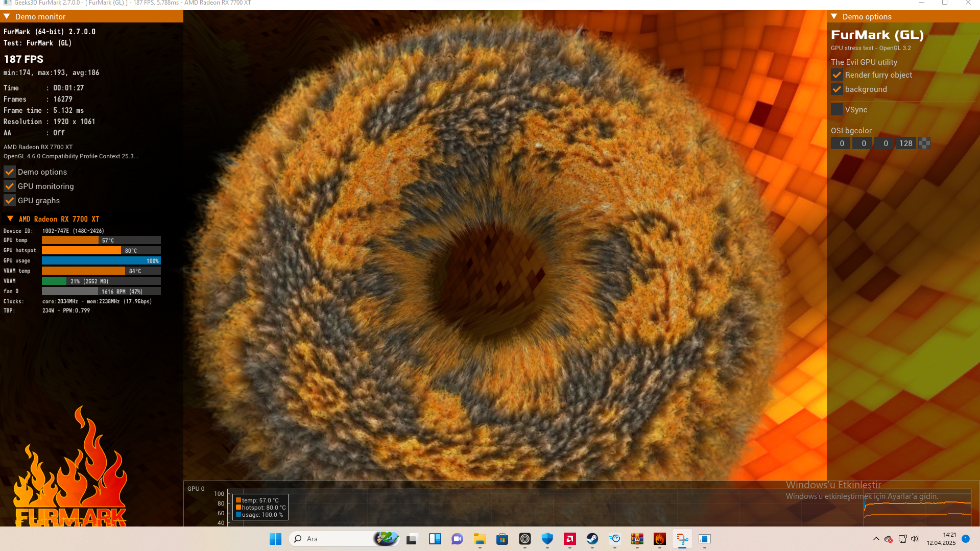Open Snipping Tool from the taskbar
The width and height of the screenshot is (980, 551).
(x=682, y=539)
